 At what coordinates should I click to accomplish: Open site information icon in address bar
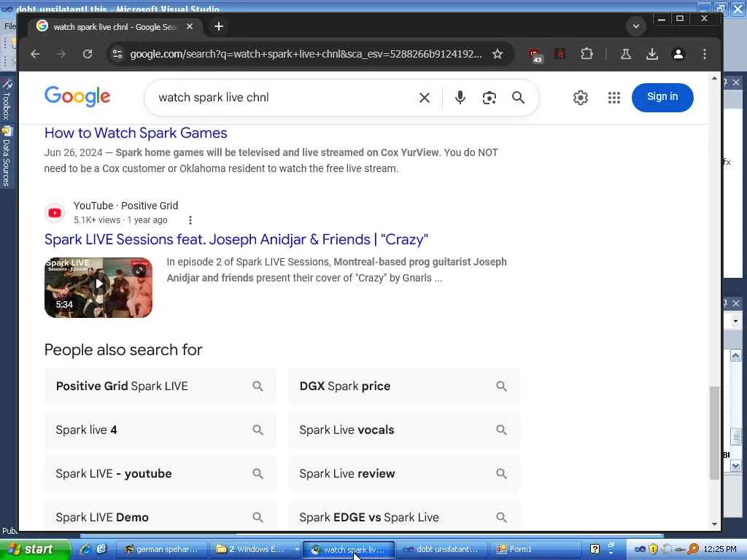pyautogui.click(x=117, y=54)
